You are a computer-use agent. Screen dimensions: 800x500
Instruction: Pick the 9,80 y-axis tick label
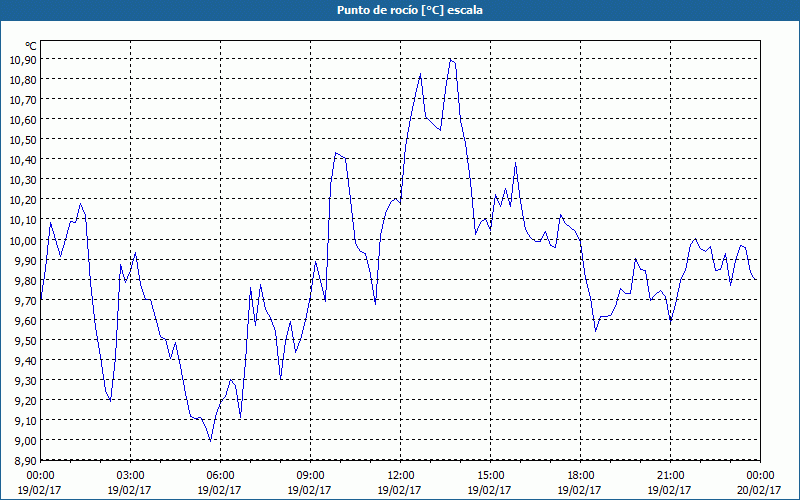point(26,280)
